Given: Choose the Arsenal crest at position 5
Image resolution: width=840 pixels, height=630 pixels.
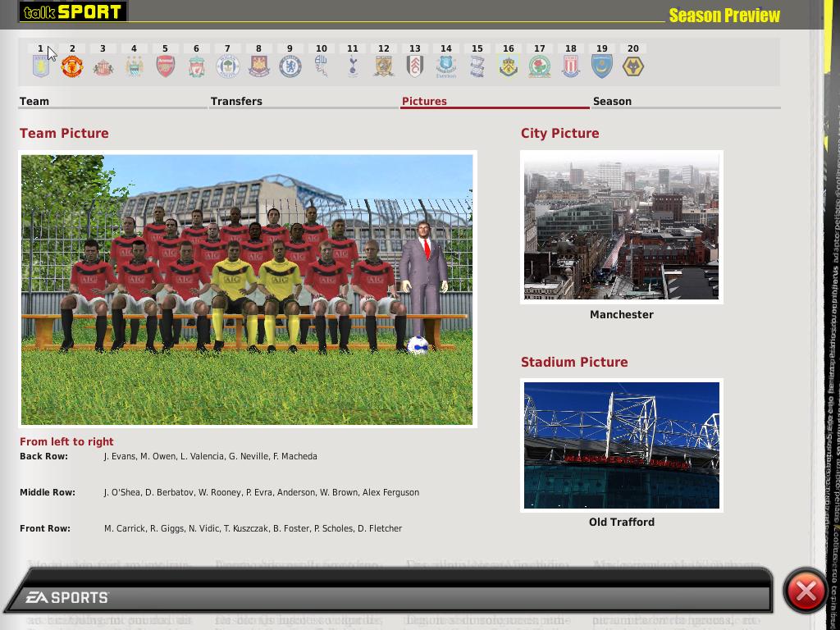Looking at the screenshot, I should 165,66.
